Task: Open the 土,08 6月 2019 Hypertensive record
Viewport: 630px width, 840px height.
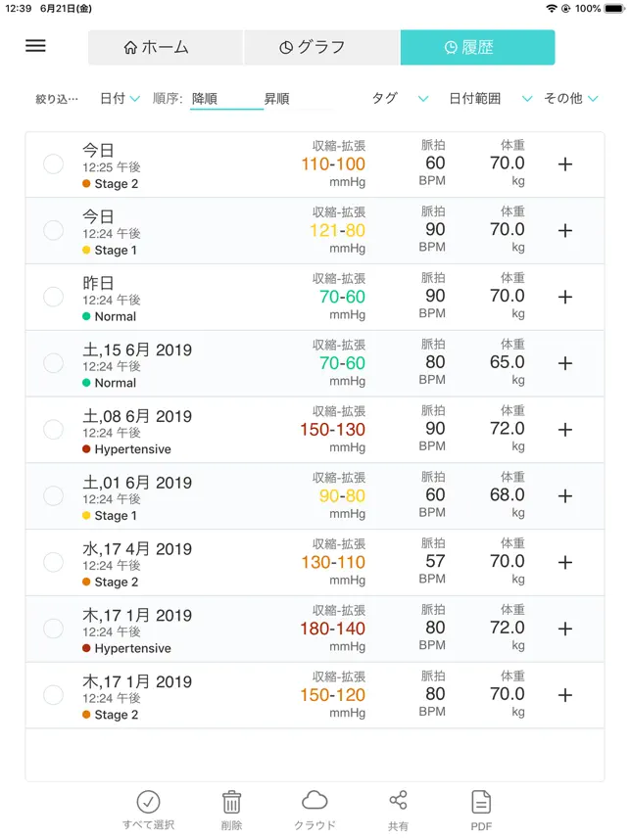Action: 315,430
